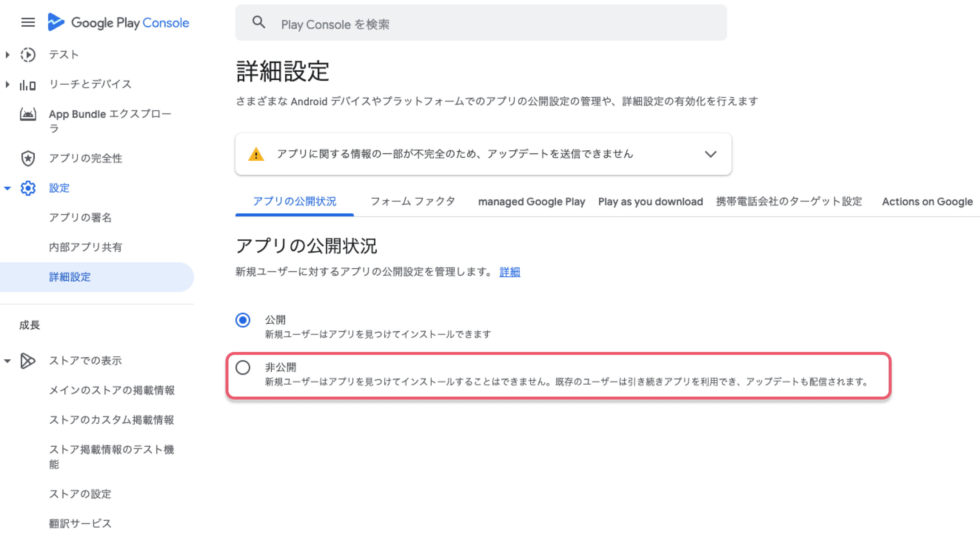
Task: Click the アプリの完全性 shield icon
Action: tap(28, 158)
